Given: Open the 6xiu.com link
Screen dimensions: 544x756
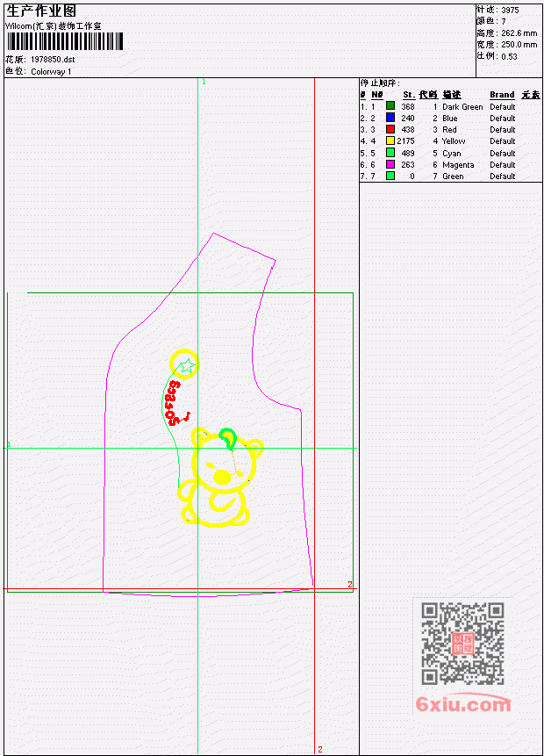Looking at the screenshot, I should 463,704.
